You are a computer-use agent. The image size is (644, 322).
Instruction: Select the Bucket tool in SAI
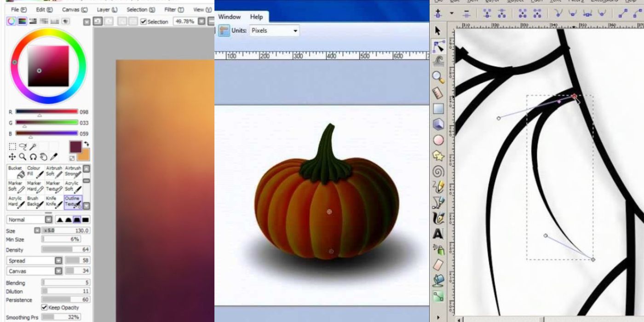pyautogui.click(x=17, y=172)
